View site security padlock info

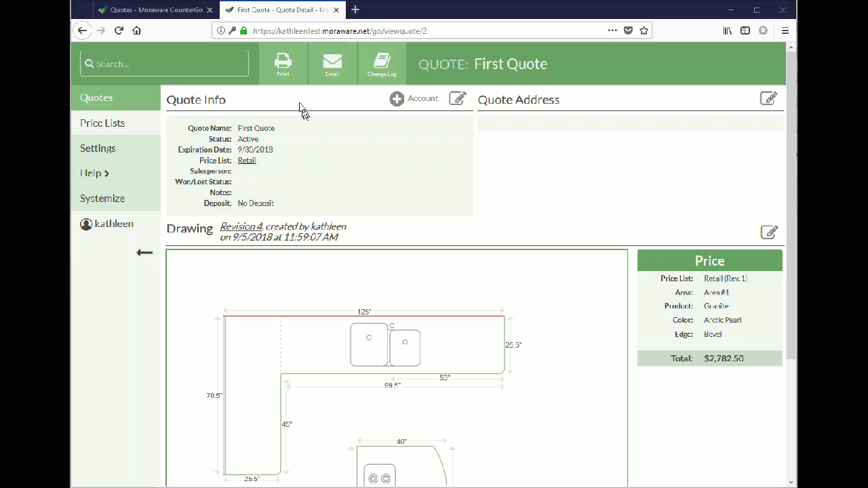coord(243,30)
